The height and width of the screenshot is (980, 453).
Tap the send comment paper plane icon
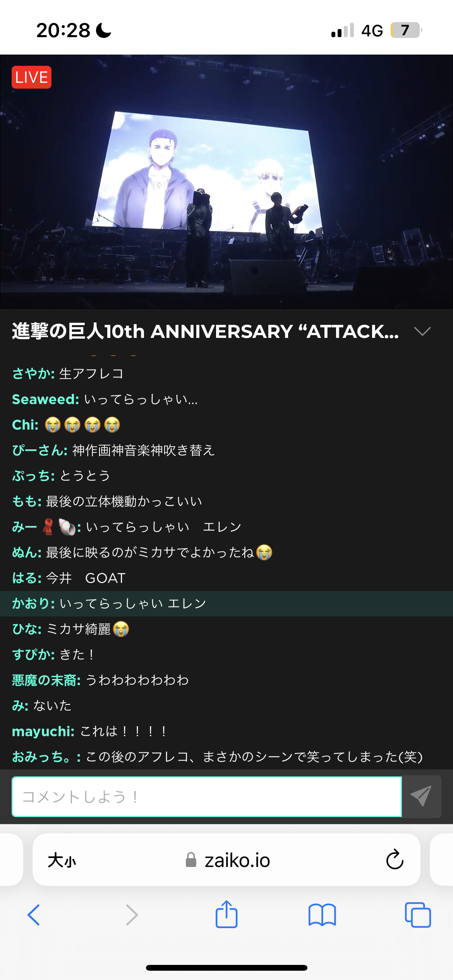click(x=421, y=797)
